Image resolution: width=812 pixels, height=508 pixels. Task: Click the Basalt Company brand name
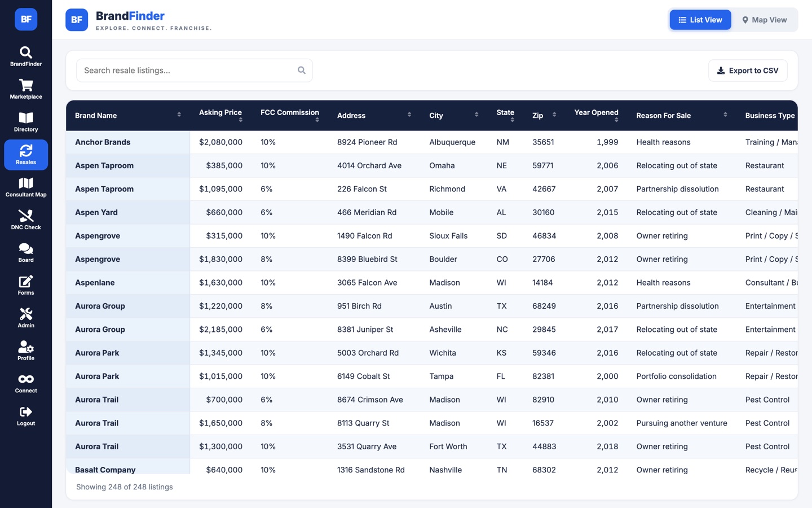pos(105,470)
